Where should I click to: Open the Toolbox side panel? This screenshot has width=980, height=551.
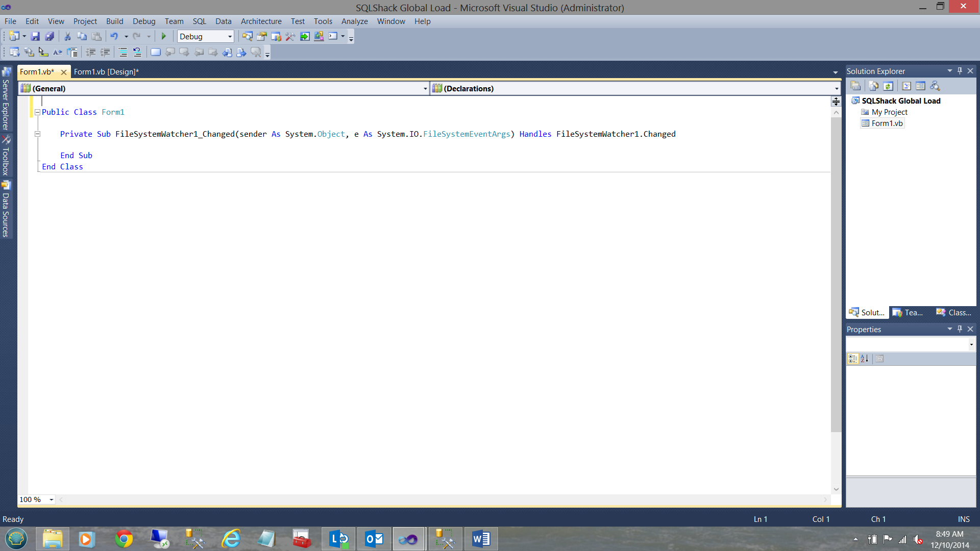tap(6, 156)
